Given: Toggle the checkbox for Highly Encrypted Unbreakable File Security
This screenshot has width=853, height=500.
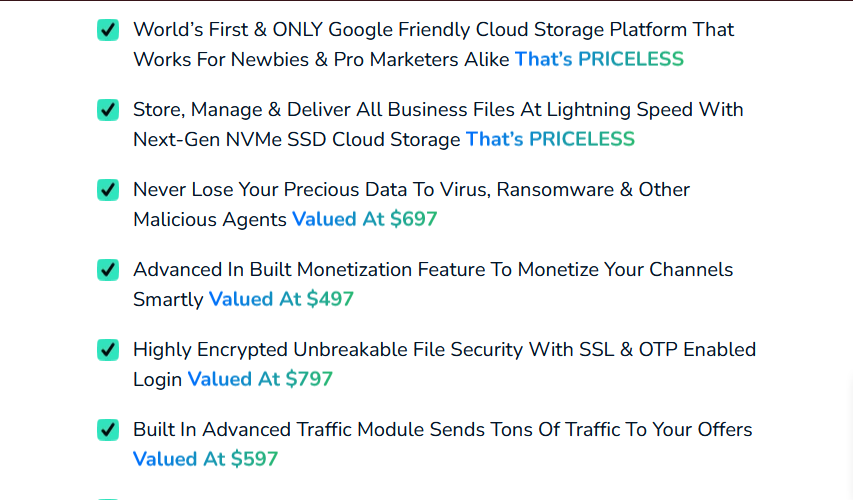Looking at the screenshot, I should click(108, 350).
